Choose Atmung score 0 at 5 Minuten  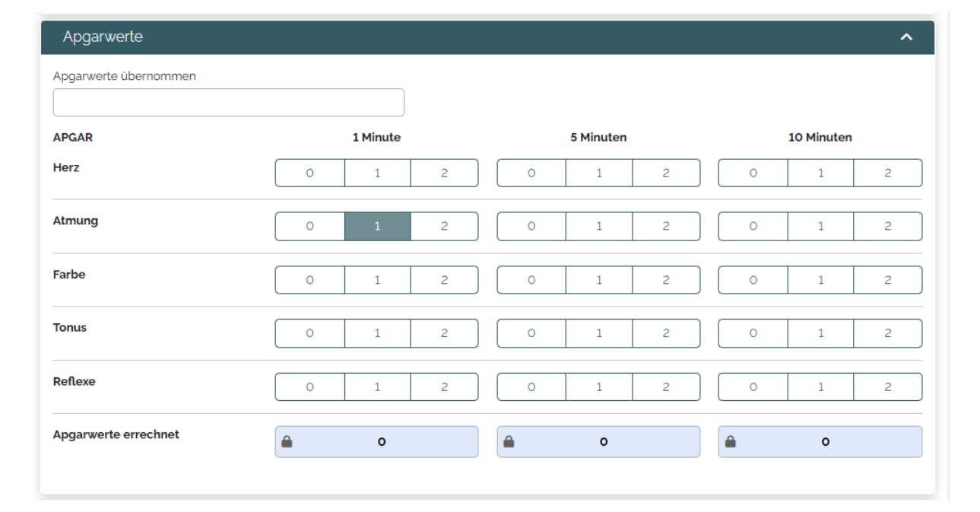[x=531, y=227]
